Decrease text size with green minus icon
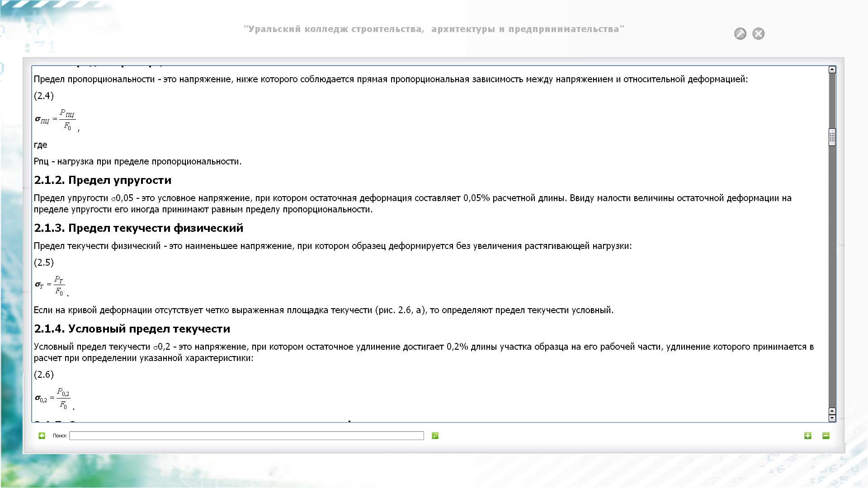The image size is (868, 488). coord(826,436)
